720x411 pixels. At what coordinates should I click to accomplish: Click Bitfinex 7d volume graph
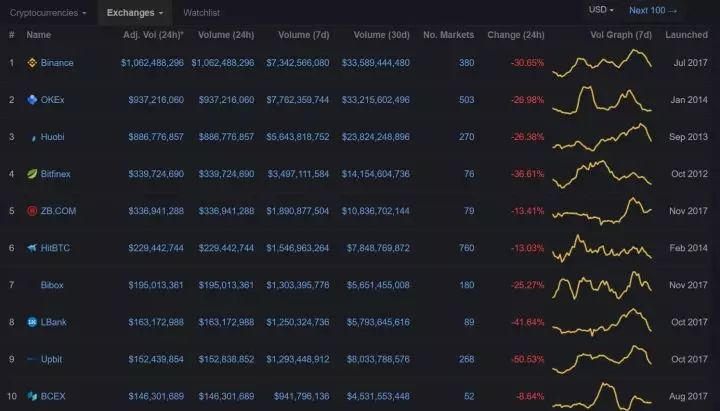602,174
